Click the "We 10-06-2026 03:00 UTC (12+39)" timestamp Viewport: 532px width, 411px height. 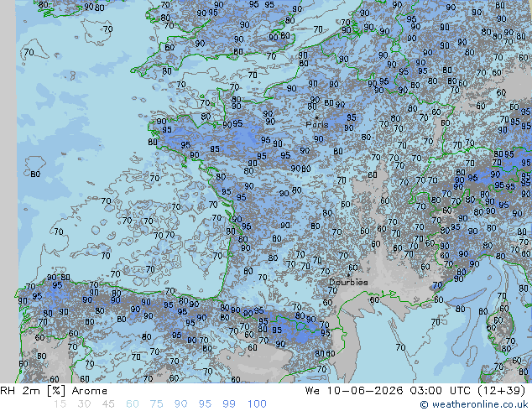(x=415, y=391)
